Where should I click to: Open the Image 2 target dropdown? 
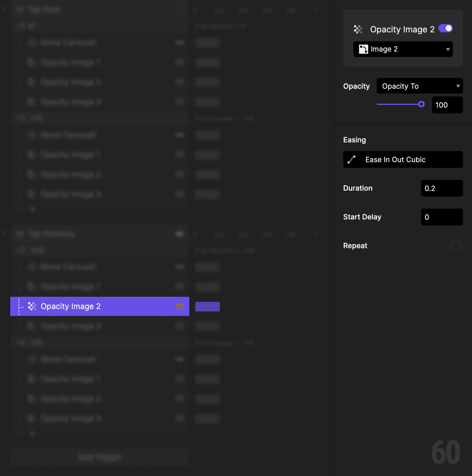403,49
